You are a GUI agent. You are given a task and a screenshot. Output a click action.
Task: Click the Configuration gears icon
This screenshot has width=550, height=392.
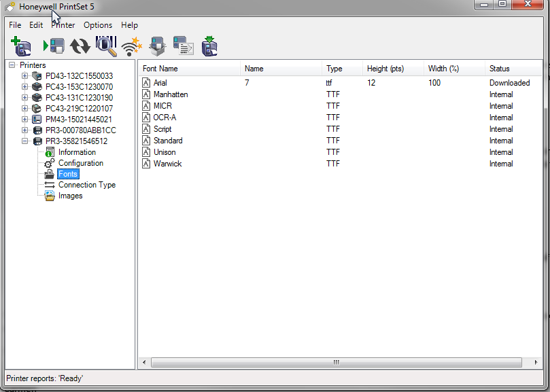[50, 163]
